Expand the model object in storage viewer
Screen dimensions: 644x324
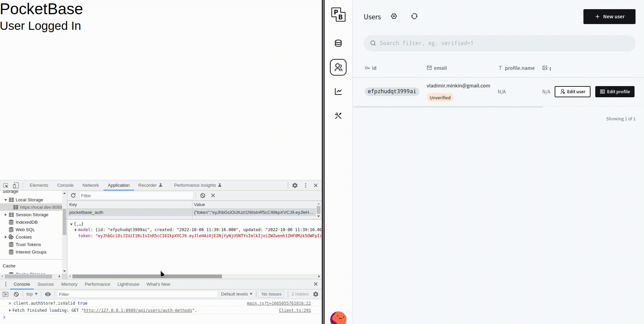76,230
